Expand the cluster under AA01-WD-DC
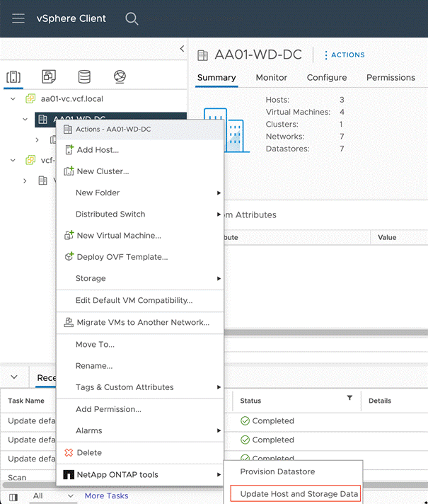The image size is (428, 504). click(x=37, y=140)
